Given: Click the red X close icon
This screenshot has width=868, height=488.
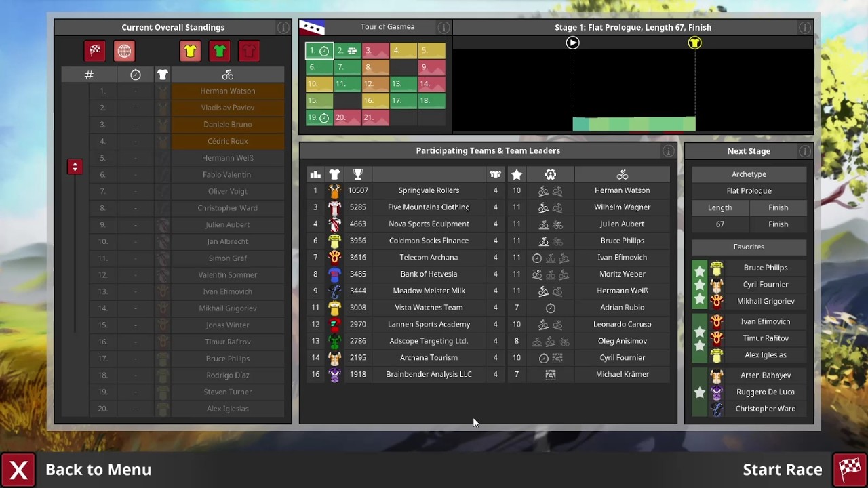Looking at the screenshot, I should coord(18,470).
